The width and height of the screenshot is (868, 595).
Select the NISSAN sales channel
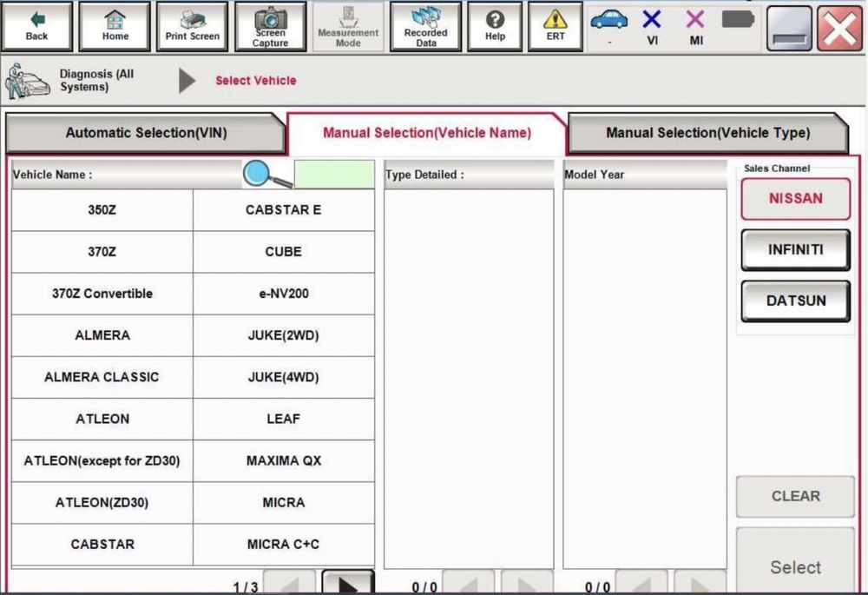[x=795, y=198]
